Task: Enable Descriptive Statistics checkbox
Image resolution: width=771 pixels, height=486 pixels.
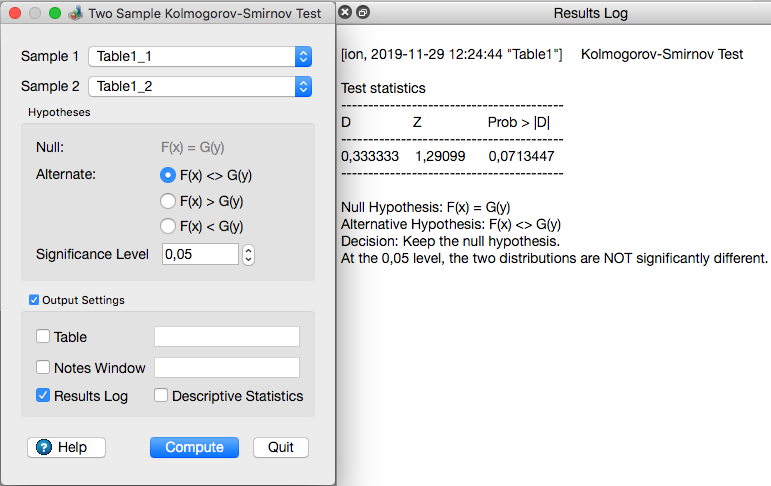Action: [x=161, y=396]
